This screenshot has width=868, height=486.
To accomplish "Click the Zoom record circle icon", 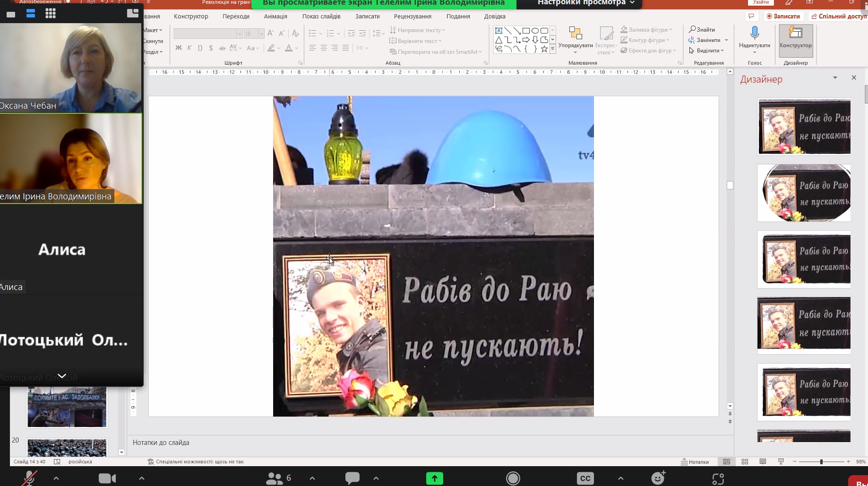I will pyautogui.click(x=513, y=478).
